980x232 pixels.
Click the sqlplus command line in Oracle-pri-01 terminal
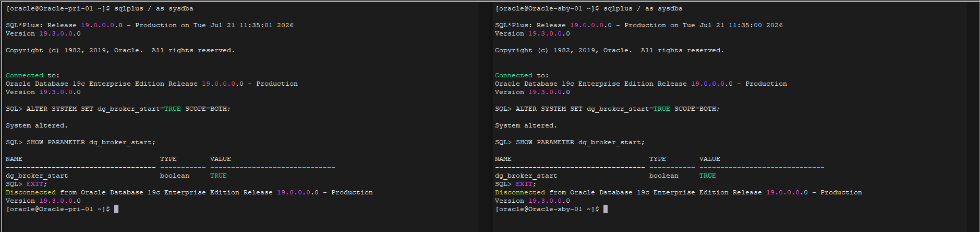tap(100, 8)
